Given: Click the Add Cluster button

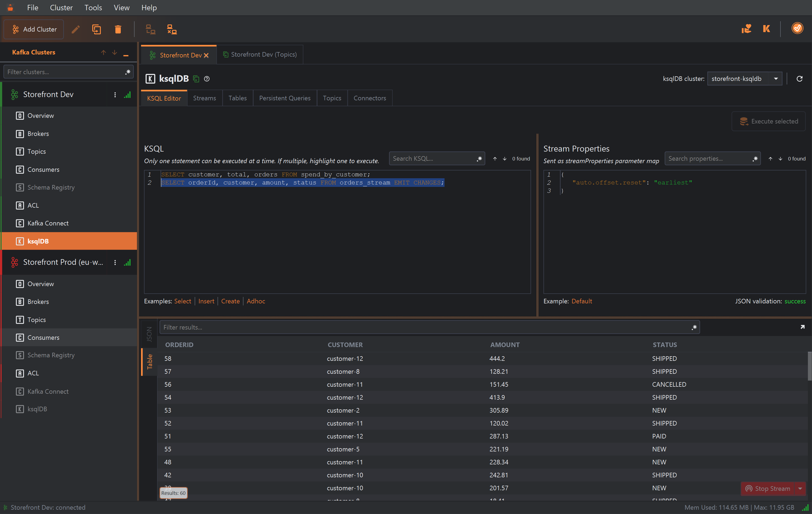Looking at the screenshot, I should pos(34,29).
